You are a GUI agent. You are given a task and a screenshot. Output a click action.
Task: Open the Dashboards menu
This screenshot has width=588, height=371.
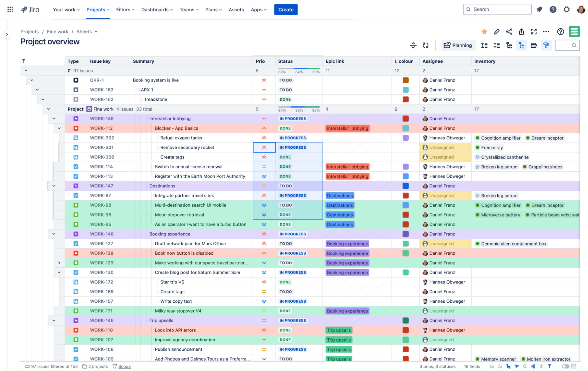coord(157,10)
